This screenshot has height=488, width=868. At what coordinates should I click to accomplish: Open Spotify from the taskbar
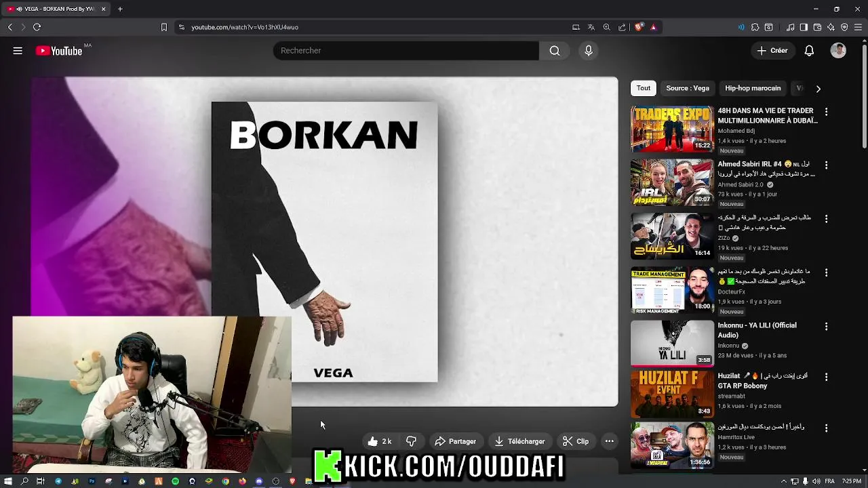[175, 481]
